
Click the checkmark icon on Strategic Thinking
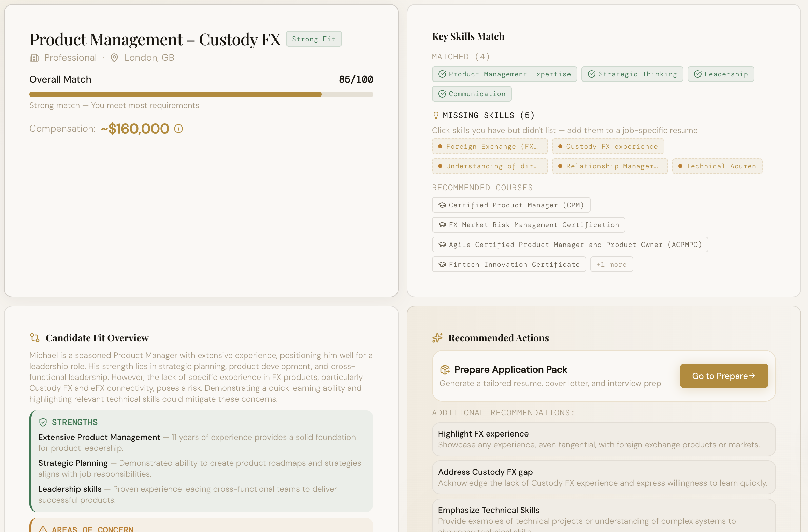(592, 74)
